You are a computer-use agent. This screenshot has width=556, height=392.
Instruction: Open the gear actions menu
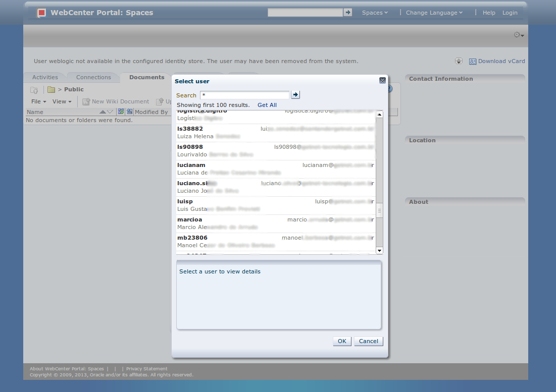click(x=519, y=35)
